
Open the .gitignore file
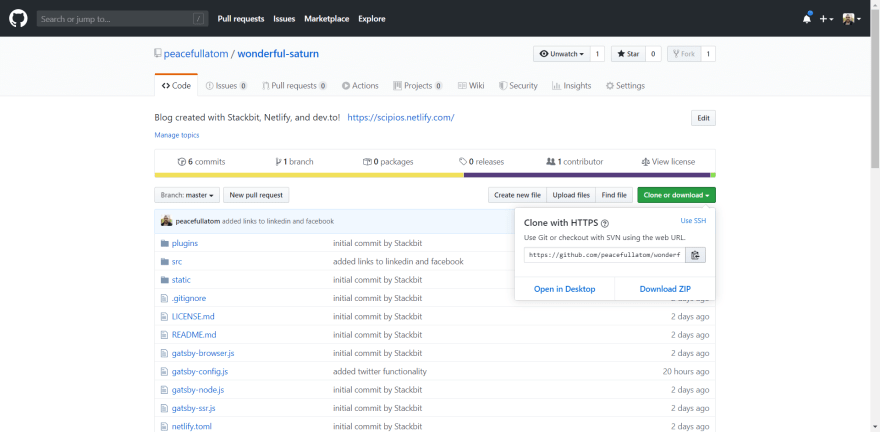point(190,298)
